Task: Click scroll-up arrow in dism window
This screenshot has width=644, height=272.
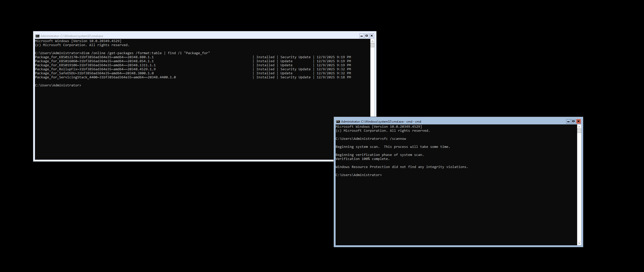Action: (372, 41)
